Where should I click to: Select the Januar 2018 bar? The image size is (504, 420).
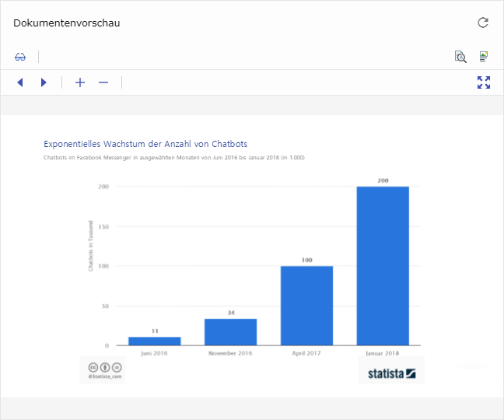(x=383, y=265)
